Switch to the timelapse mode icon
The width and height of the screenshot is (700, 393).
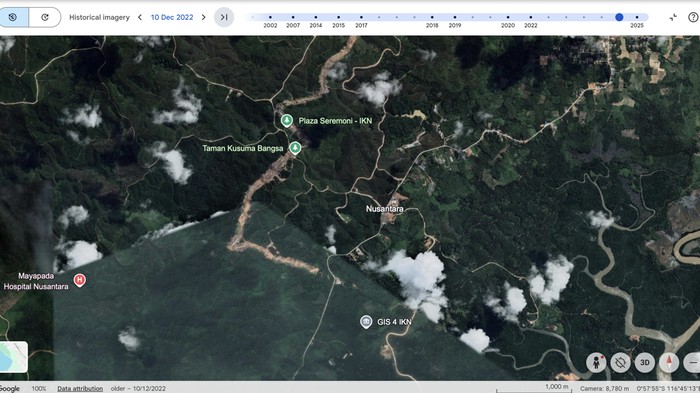click(45, 17)
